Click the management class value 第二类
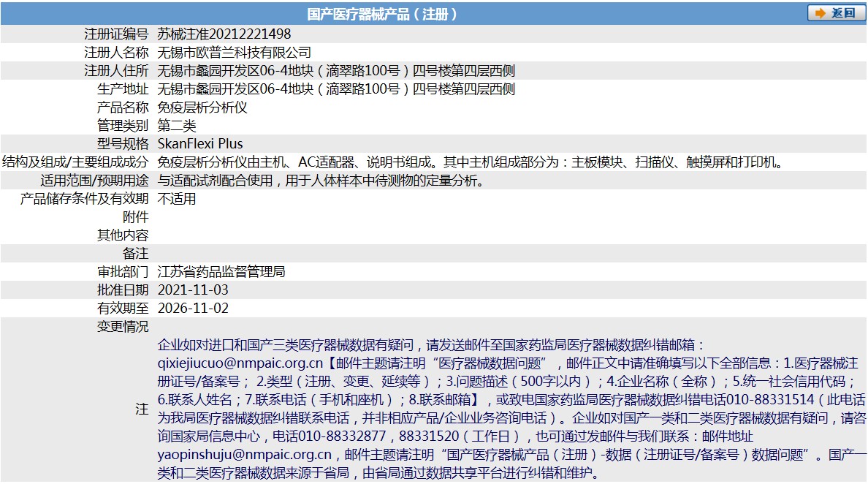The height and width of the screenshot is (484, 868). point(177,126)
